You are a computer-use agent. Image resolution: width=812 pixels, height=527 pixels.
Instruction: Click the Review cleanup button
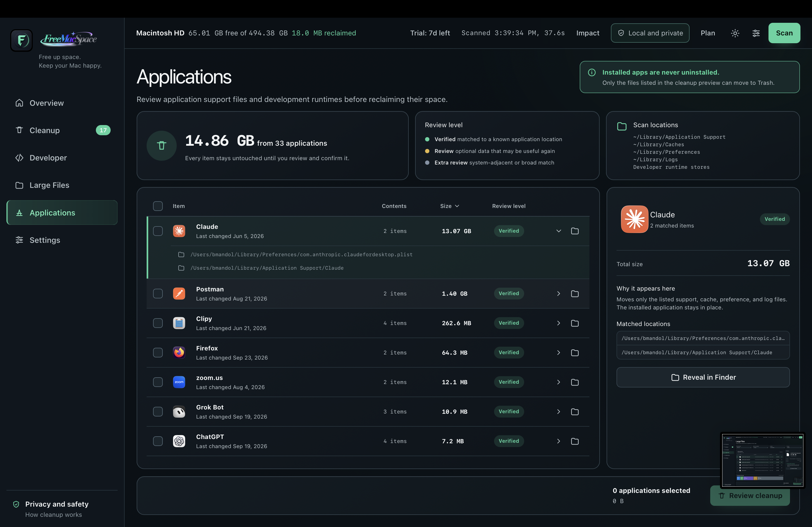pyautogui.click(x=750, y=496)
